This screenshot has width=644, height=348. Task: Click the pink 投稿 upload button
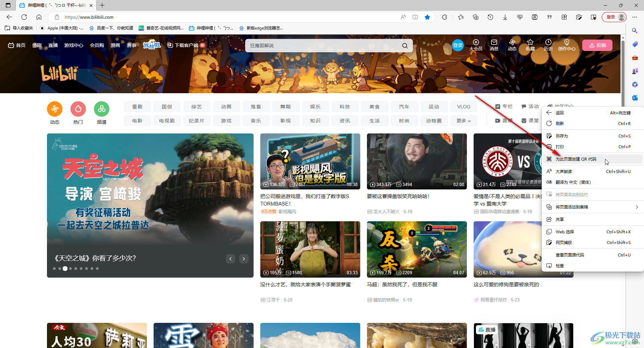tap(597, 45)
